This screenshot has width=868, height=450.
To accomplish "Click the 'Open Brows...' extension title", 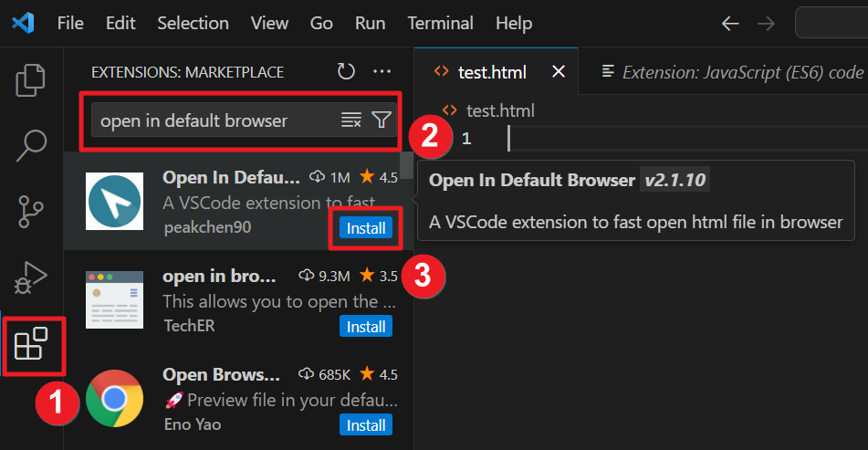I will 221,374.
